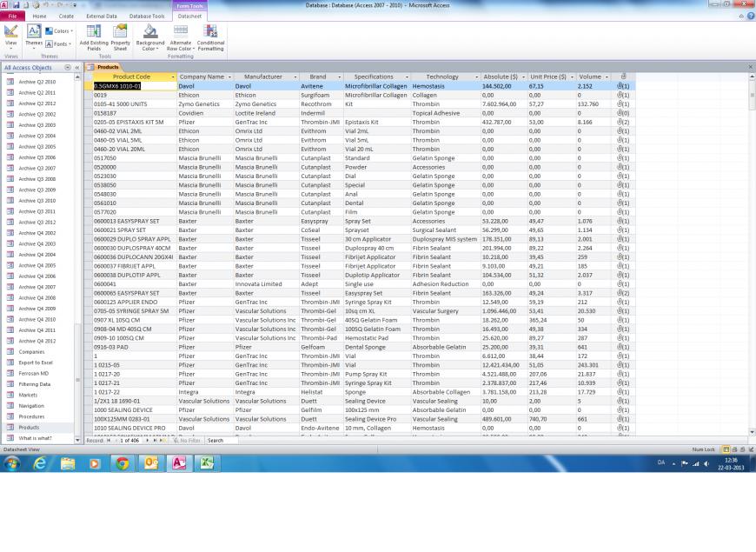The width and height of the screenshot is (756, 552).
Task: Click the Save icon in quick access toolbar
Action: point(16,5)
